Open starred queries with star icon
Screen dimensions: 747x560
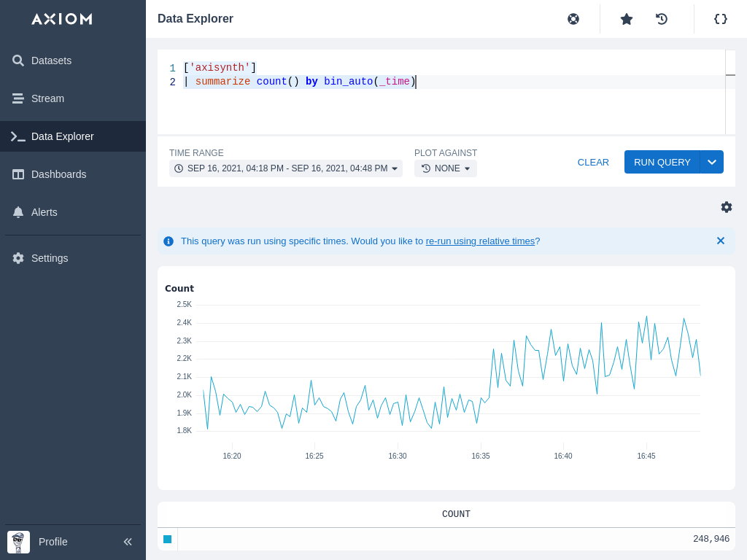pos(627,19)
